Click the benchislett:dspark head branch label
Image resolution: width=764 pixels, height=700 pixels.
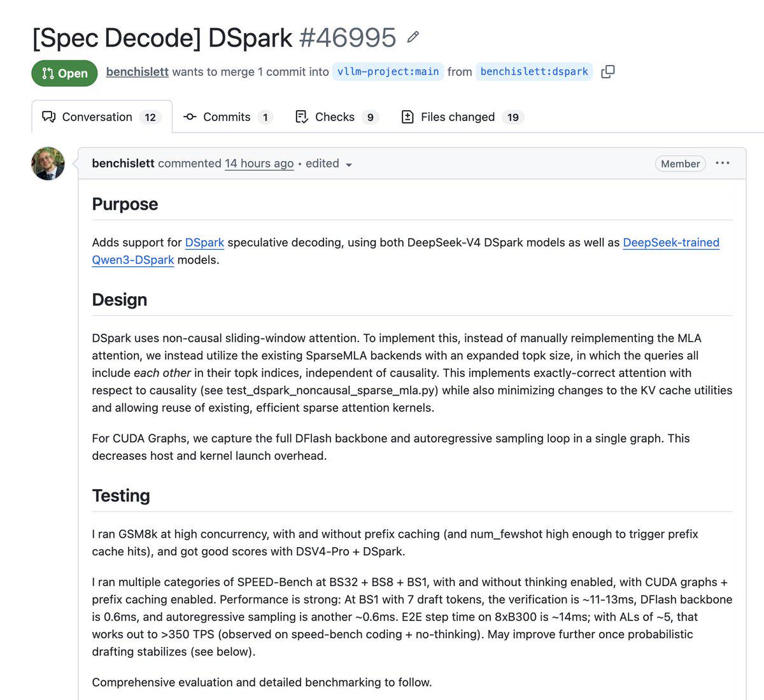(534, 72)
